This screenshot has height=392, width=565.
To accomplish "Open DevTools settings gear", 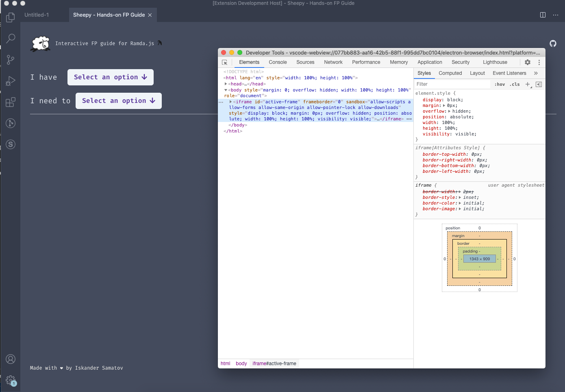I will (x=528, y=62).
